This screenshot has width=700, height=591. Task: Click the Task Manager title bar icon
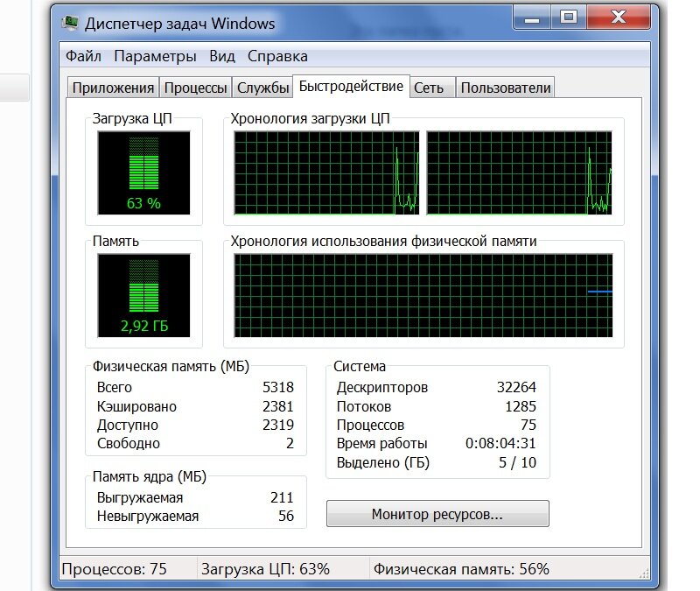coord(70,23)
